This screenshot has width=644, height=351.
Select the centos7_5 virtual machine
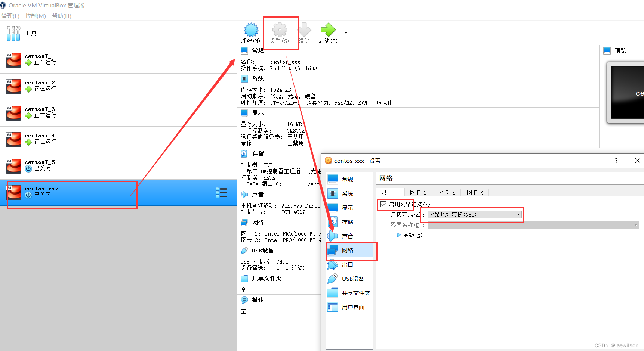coord(118,166)
